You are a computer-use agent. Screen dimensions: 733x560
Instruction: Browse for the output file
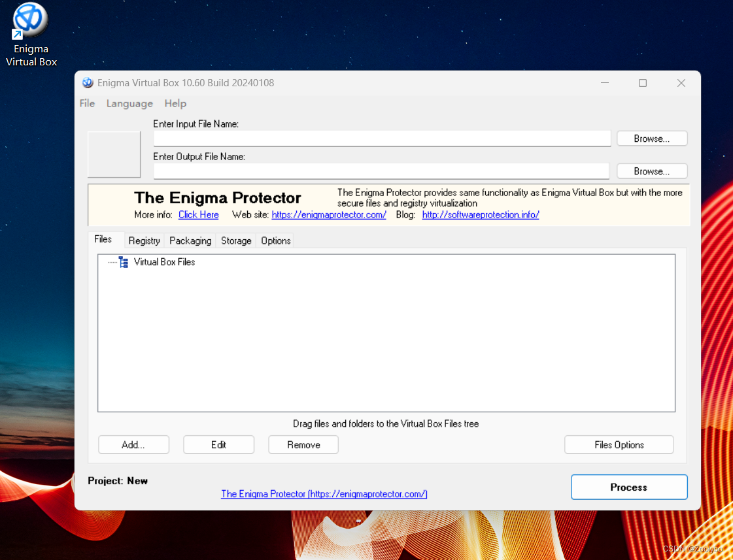point(652,171)
